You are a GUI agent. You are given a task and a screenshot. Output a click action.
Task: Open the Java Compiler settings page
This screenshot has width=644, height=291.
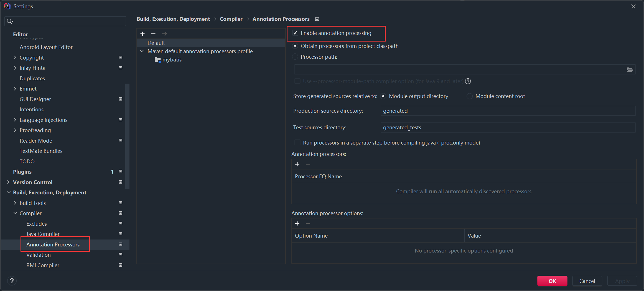(x=43, y=234)
